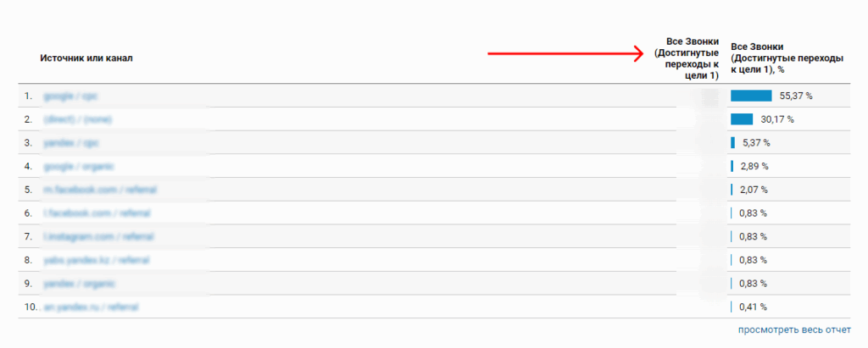The image size is (868, 348).
Task: Sort by 'Все Звонки' goal completions column header
Action: click(x=687, y=58)
